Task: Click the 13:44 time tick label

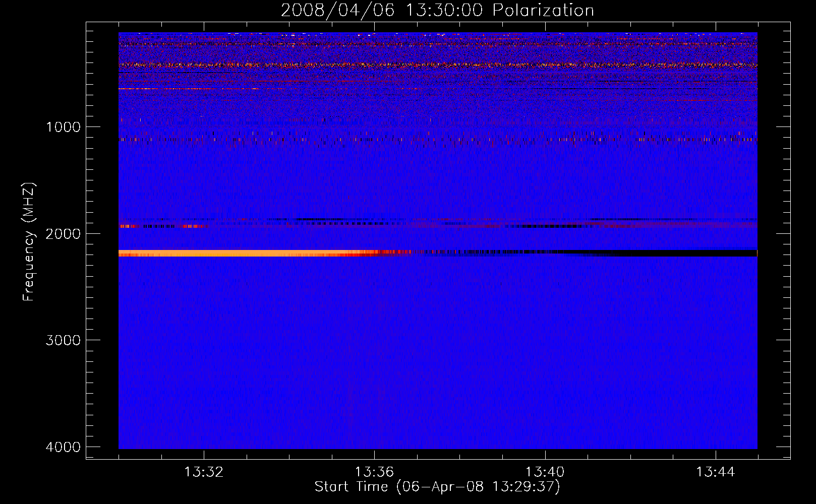Action: point(716,472)
